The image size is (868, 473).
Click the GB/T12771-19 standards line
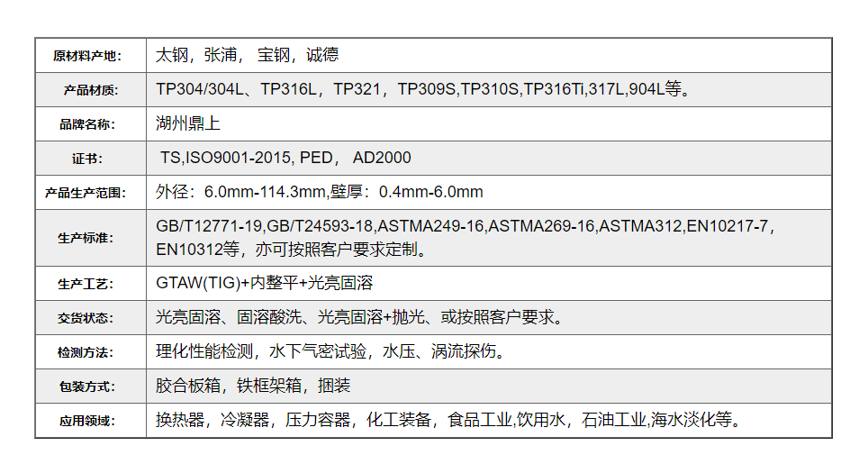(465, 226)
